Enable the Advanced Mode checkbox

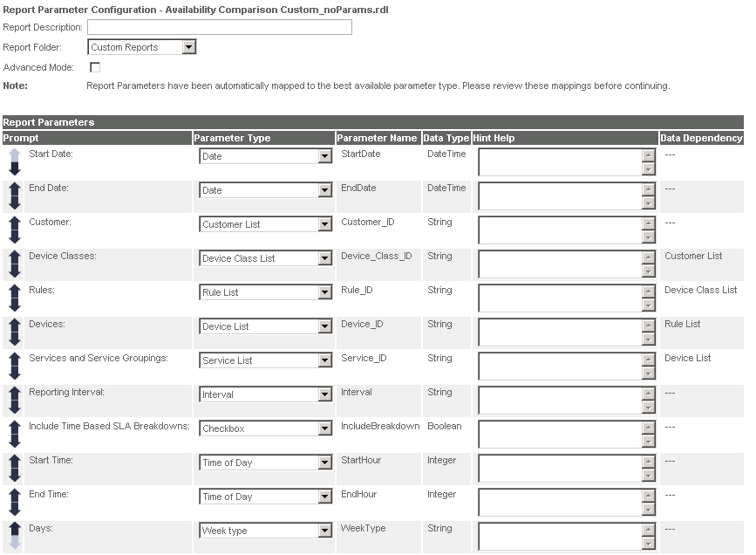pos(95,67)
